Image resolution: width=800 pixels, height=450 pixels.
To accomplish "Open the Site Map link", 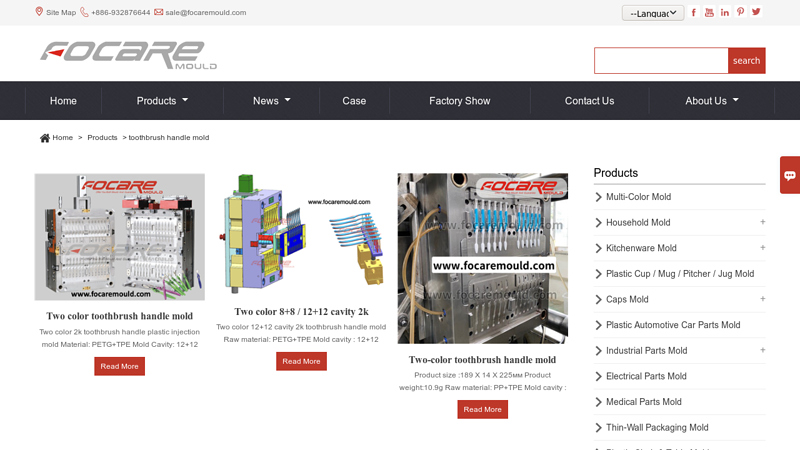I will [x=61, y=12].
